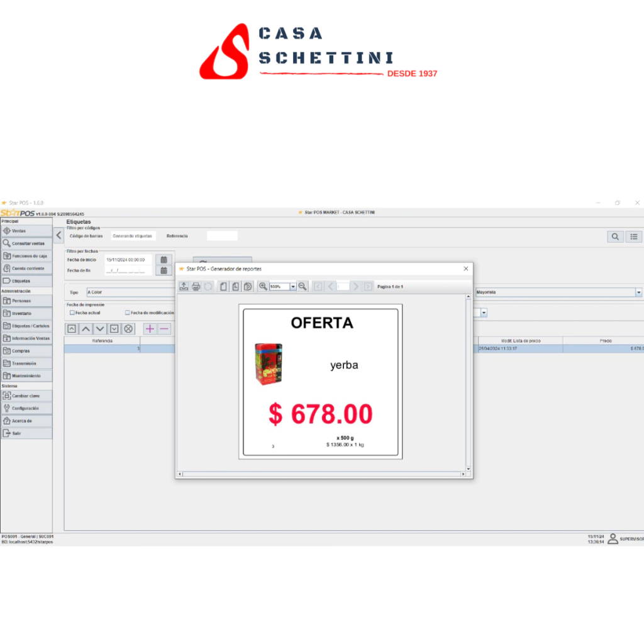Image resolution: width=644 pixels, height=644 pixels.
Task: Open the Tipo 'A Color' dropdown
Action: point(131,292)
